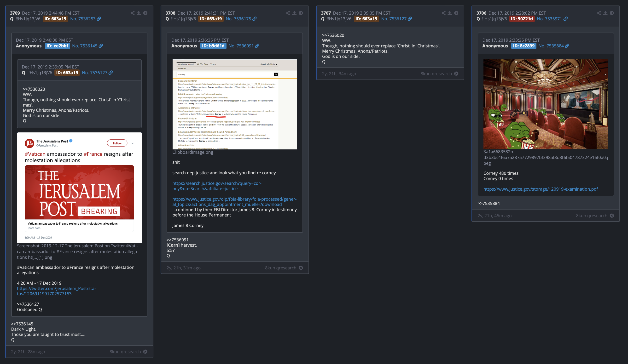Click 8kun qresearch label on post 3709

click(125, 352)
